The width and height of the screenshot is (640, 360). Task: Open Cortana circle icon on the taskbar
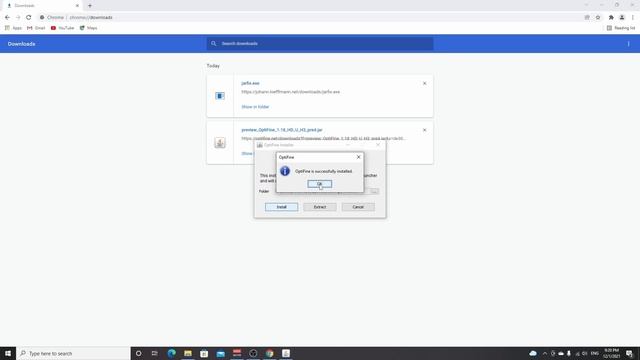tap(139, 353)
